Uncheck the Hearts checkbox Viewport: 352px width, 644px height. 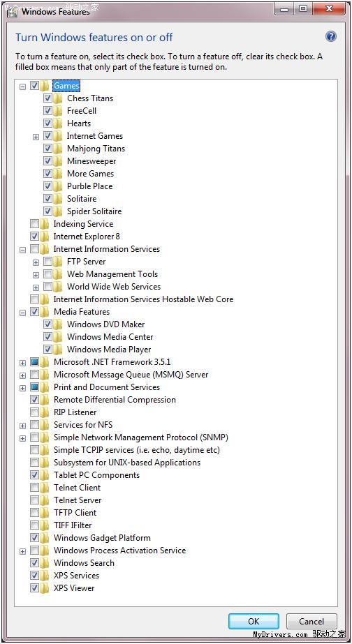tap(47, 123)
